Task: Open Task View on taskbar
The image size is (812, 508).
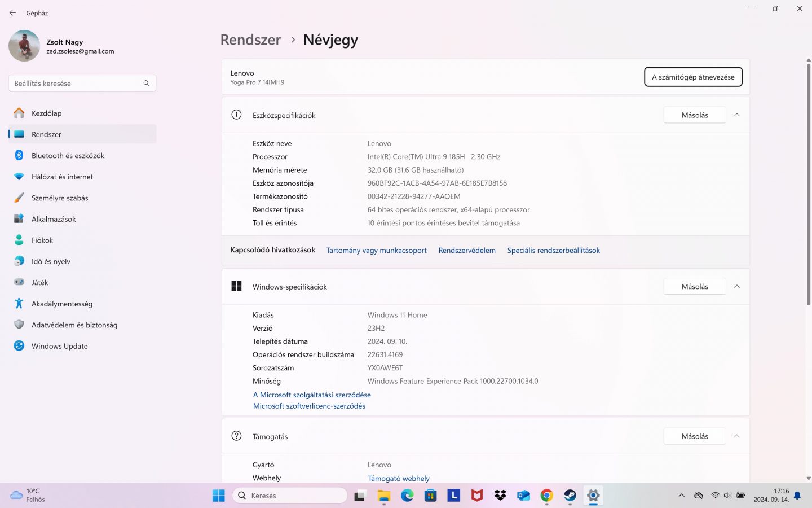Action: [x=360, y=496]
